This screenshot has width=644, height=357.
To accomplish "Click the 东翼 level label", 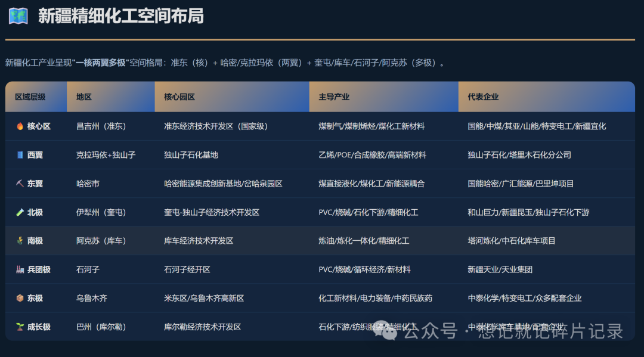I will pos(35,184).
